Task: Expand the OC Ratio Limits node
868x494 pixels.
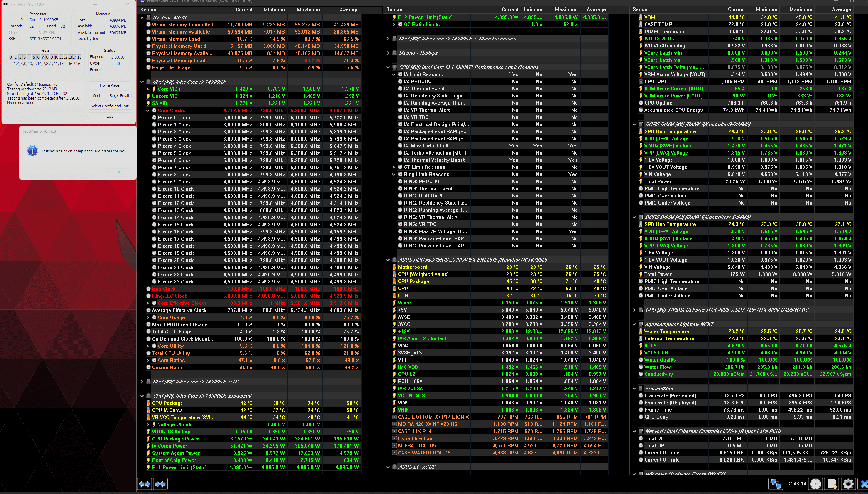Action: pos(394,24)
